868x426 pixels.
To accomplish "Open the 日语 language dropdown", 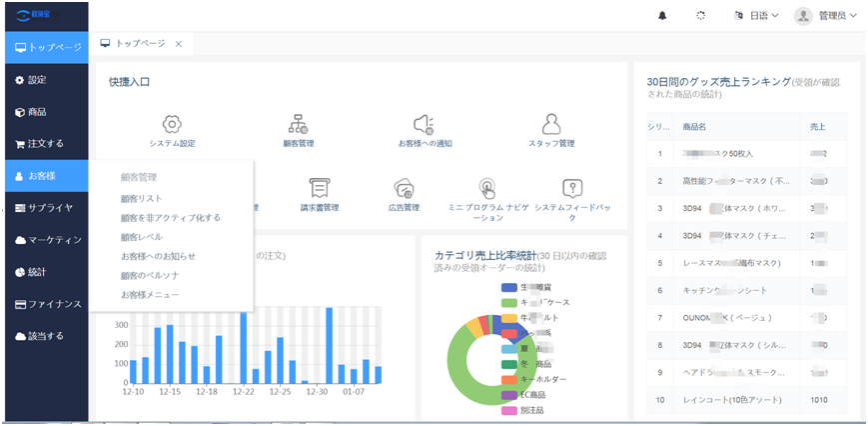I will (x=757, y=16).
